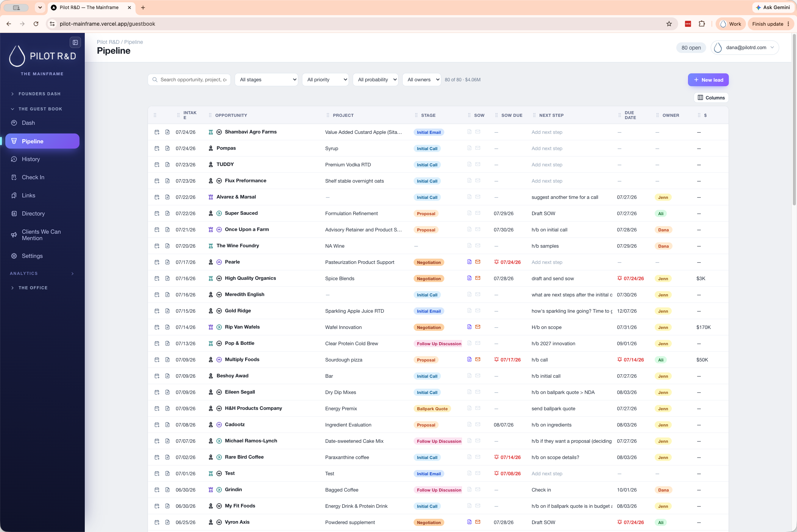Screen dimensions: 797x532
Task: Click the Proposal stage badge for Super Sauced
Action: point(426,214)
